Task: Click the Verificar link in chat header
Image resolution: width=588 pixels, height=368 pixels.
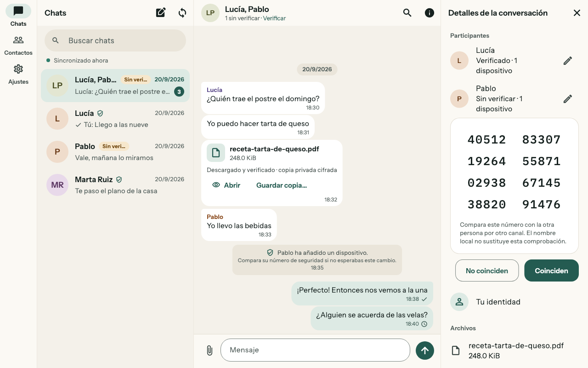Action: click(x=274, y=18)
